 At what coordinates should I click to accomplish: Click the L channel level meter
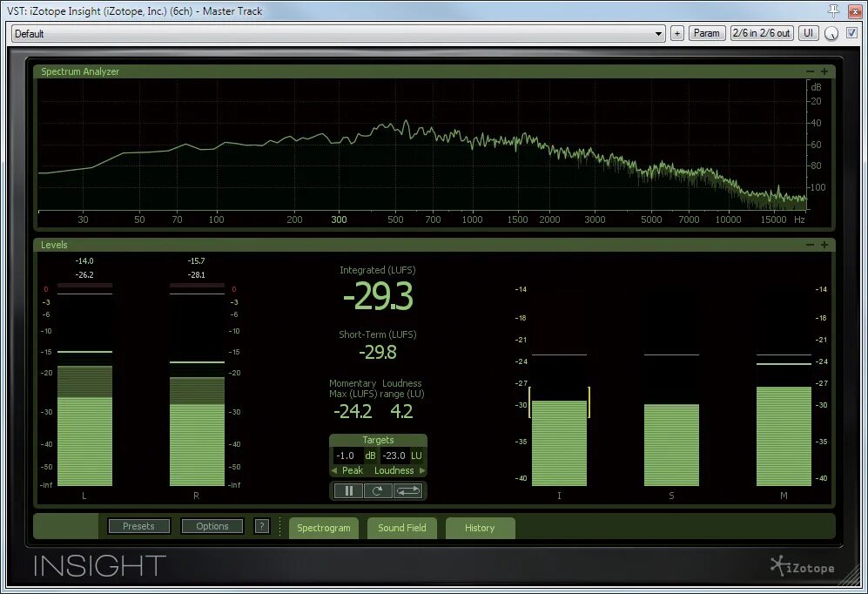point(84,385)
